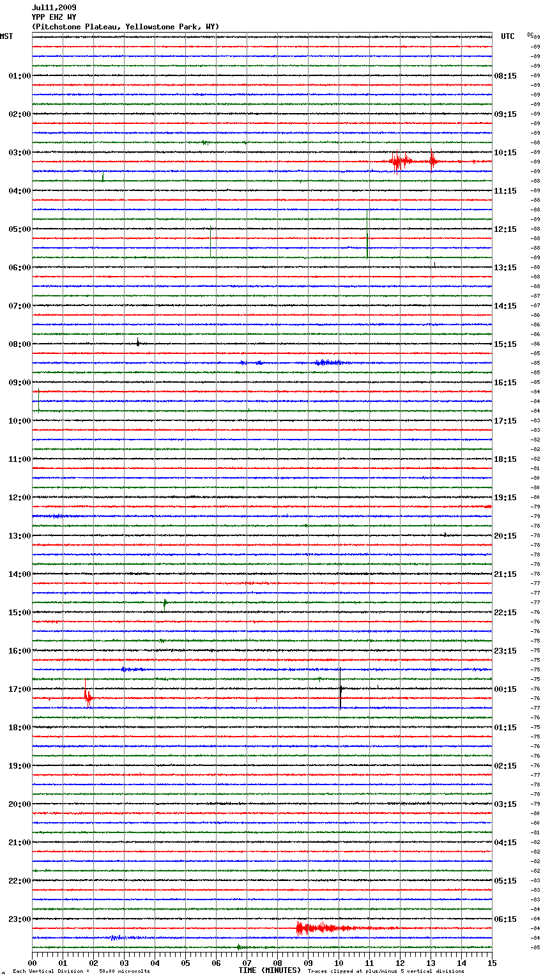Click the date text Jul11,2009
This screenshot has height=980, width=543.
pos(54,8)
